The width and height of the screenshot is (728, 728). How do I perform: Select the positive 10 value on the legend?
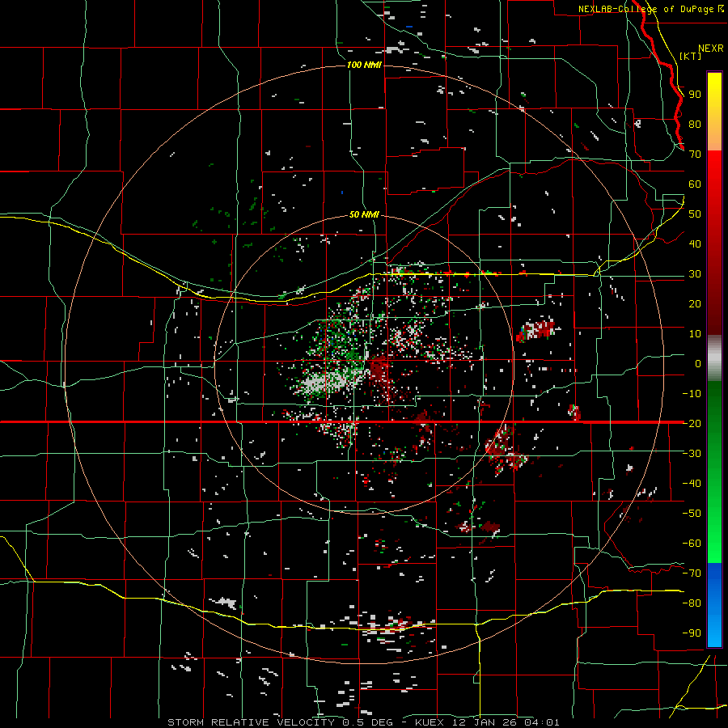coord(695,334)
